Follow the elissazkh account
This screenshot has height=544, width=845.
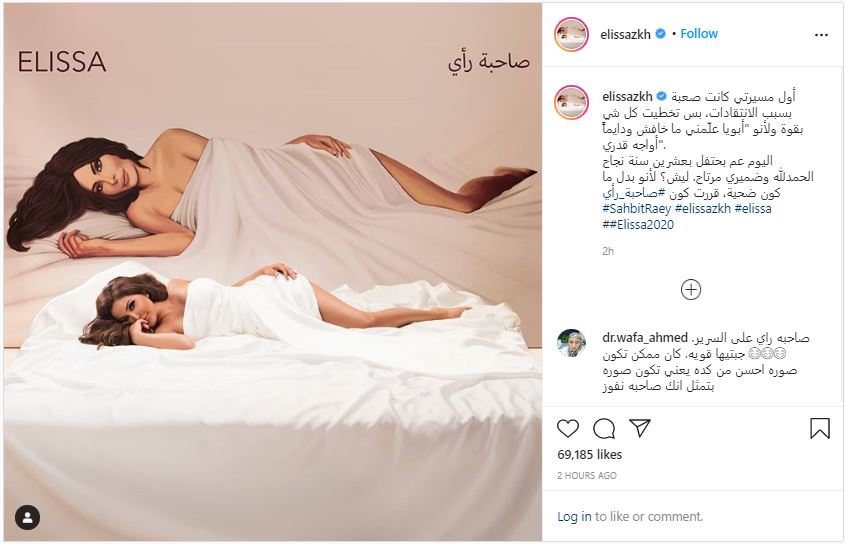[x=699, y=33]
